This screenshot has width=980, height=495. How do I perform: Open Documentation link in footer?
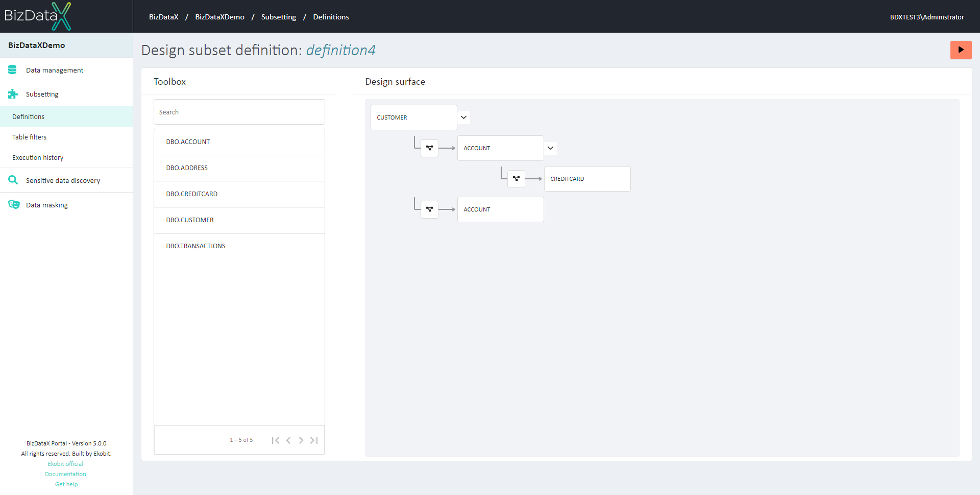coord(66,474)
